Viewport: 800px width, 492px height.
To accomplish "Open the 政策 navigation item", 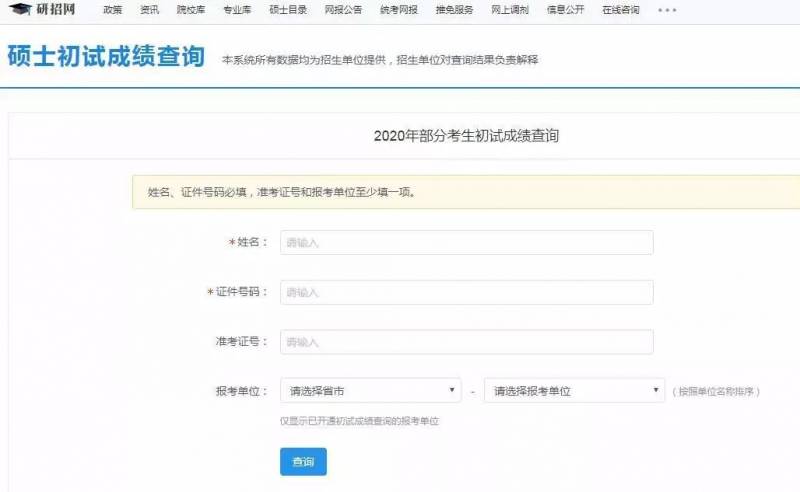I will pos(112,10).
